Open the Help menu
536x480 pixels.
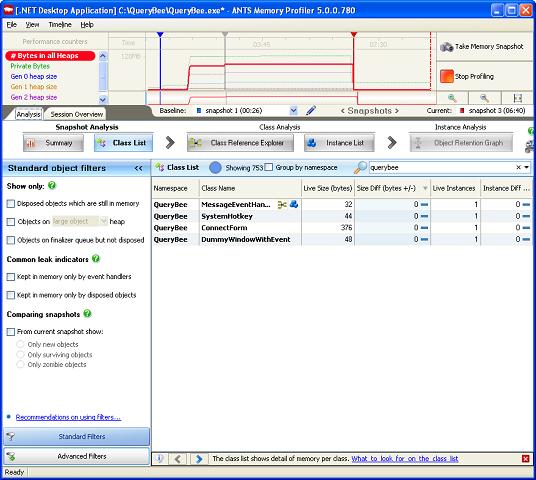click(x=87, y=25)
